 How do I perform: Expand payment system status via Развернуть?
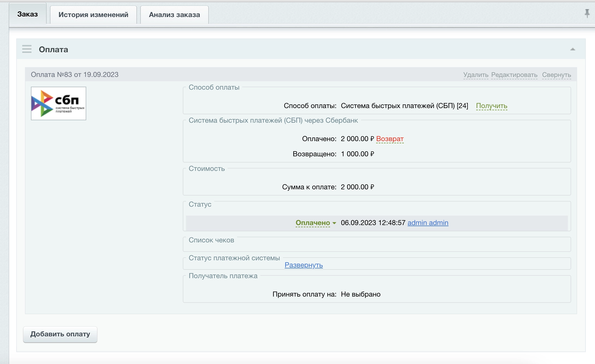point(303,265)
